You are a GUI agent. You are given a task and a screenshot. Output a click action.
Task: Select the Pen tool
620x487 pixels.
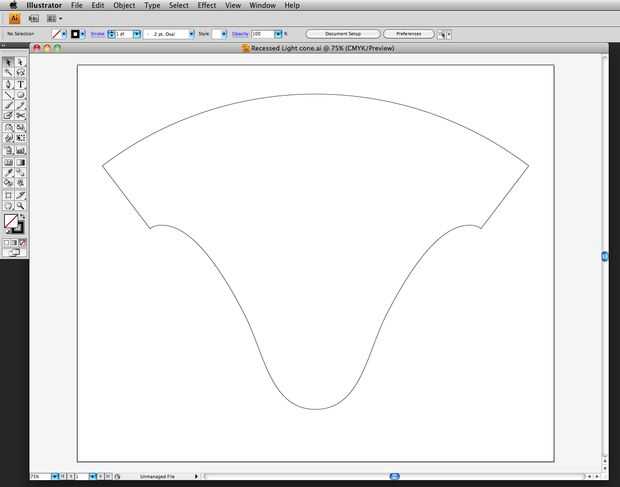[x=8, y=84]
